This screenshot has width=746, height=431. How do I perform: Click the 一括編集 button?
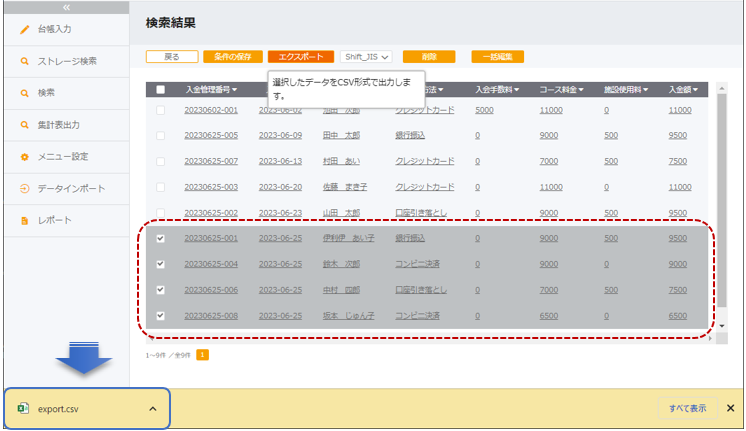[x=498, y=57]
